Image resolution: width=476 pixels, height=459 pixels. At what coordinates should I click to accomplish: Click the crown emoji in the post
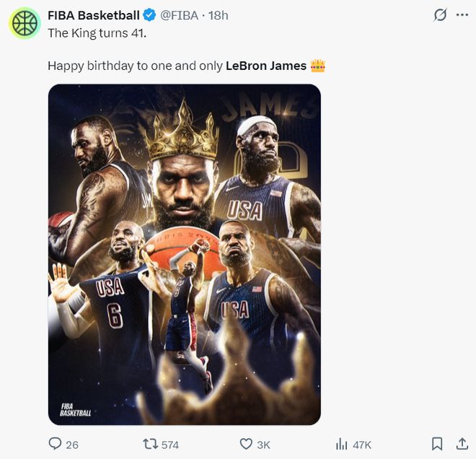pos(318,66)
